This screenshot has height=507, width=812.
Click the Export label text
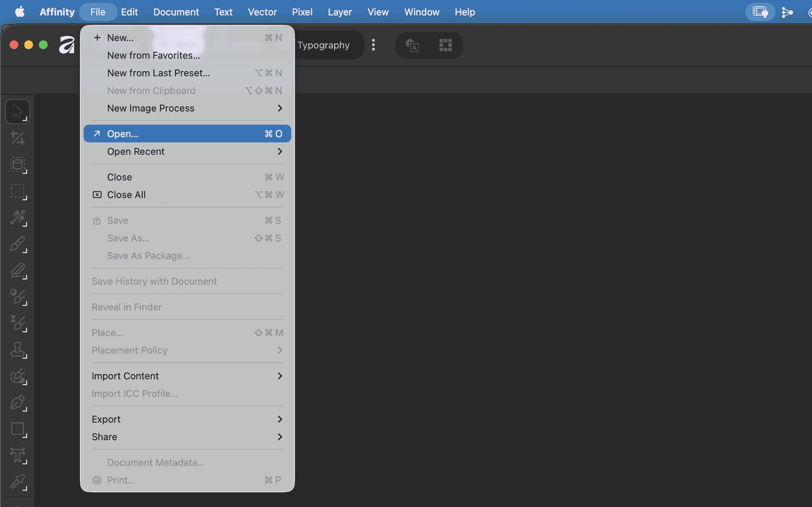tap(106, 419)
